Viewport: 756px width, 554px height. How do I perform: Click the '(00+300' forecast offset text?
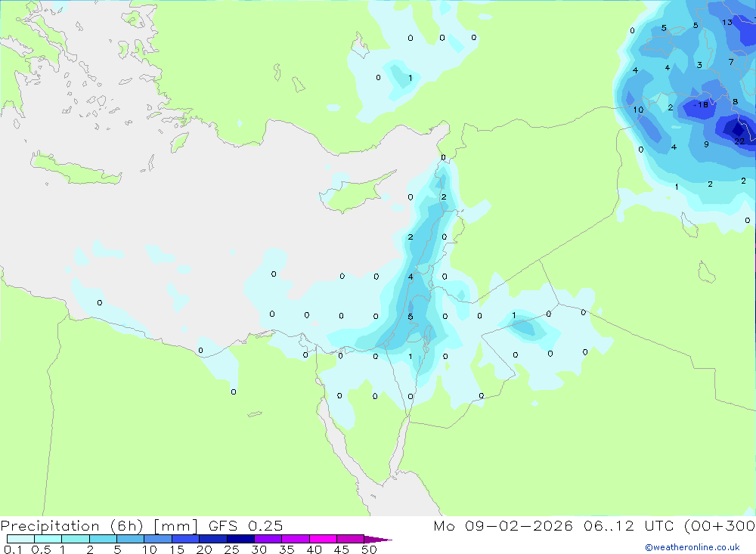tap(720, 526)
